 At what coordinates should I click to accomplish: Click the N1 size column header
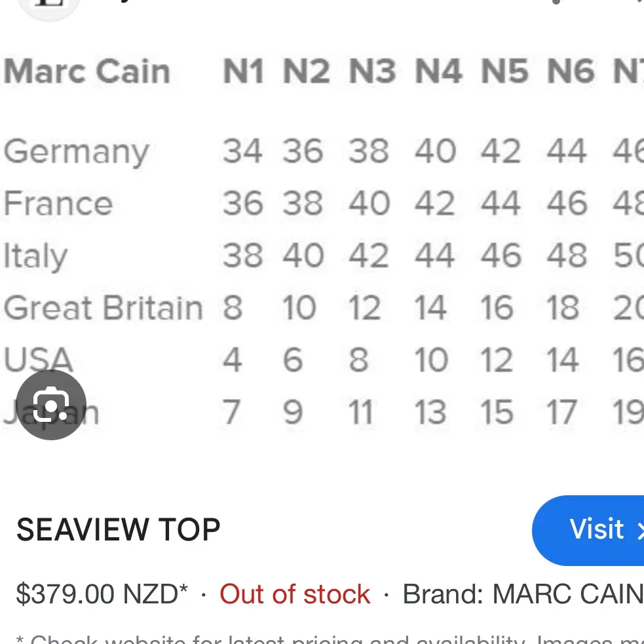point(243,71)
